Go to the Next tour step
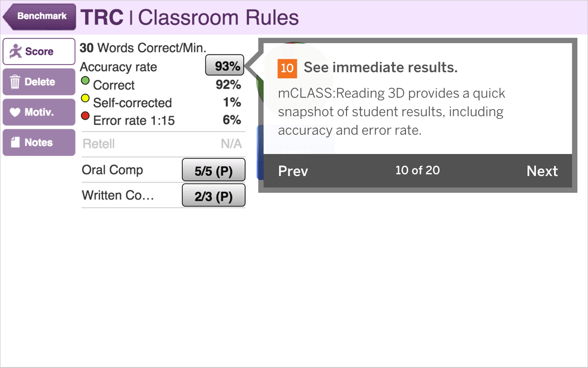The height and width of the screenshot is (368, 588). 542,171
